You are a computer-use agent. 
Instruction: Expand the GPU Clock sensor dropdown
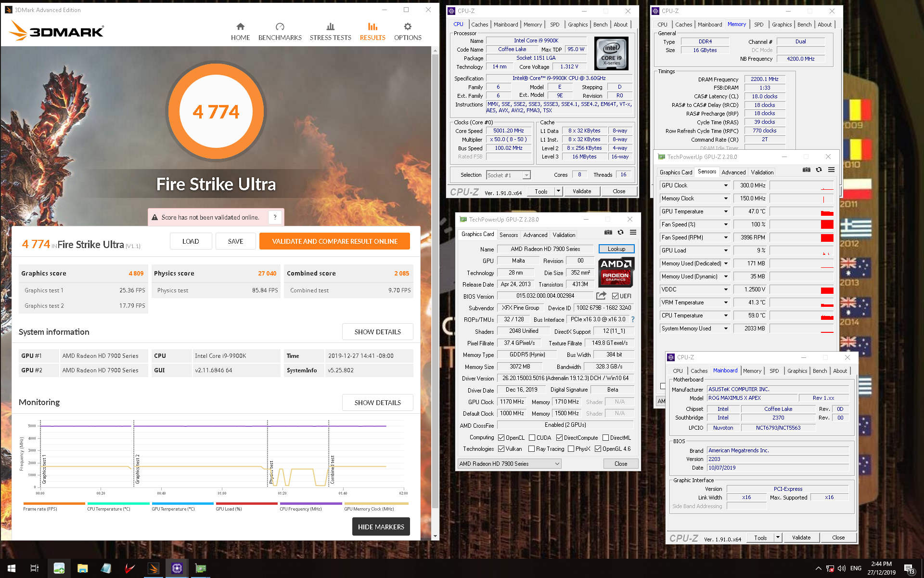(x=726, y=185)
